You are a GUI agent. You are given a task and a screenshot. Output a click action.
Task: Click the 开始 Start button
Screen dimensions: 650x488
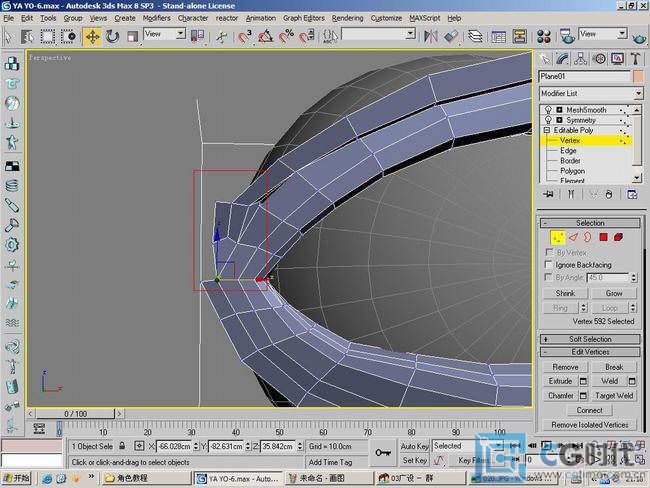17,478
